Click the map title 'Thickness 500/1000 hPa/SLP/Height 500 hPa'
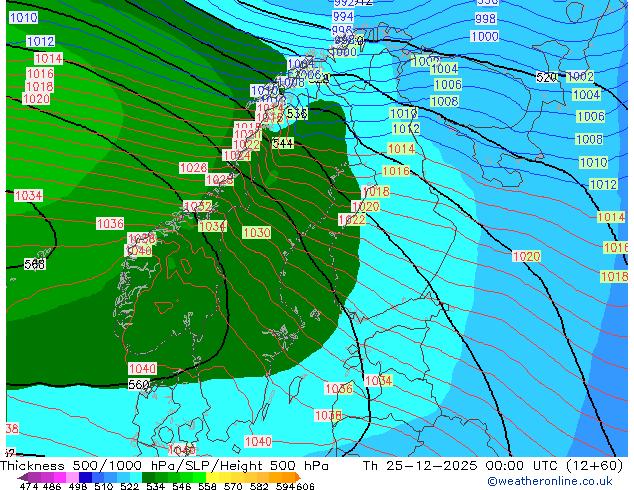This screenshot has height=490, width=634. (164, 466)
